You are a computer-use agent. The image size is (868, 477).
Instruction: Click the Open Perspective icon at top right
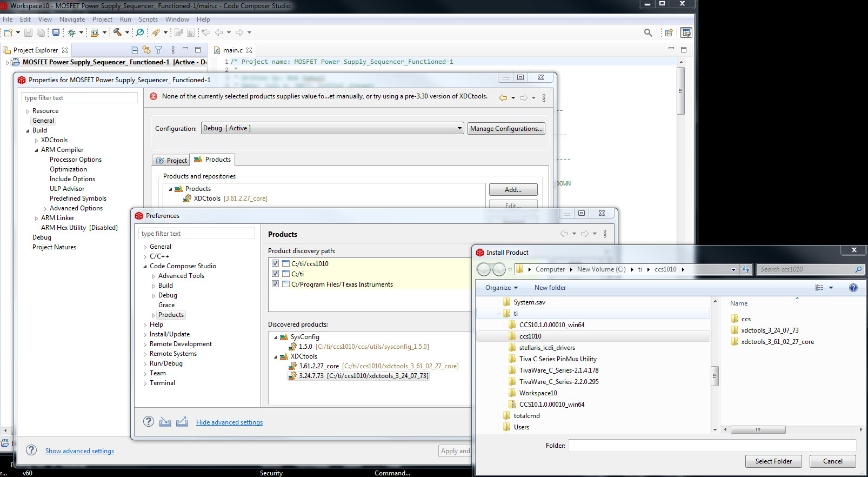(669, 32)
